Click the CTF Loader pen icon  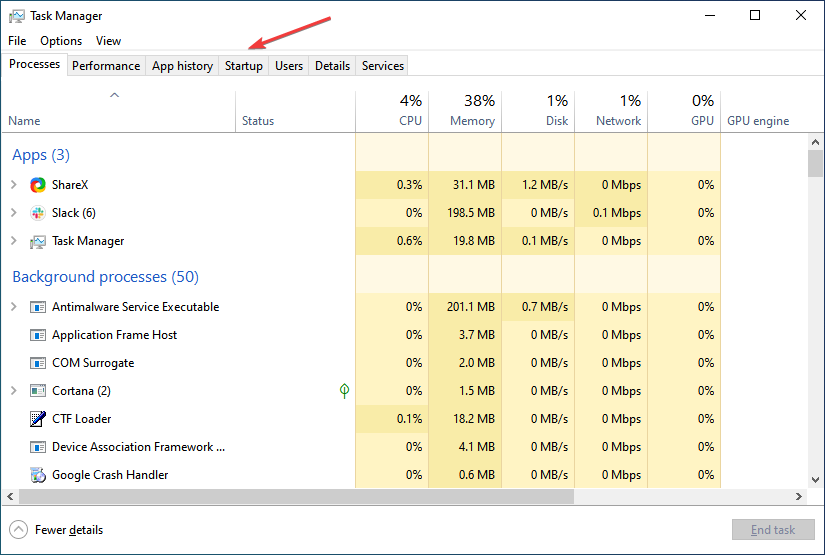38,419
